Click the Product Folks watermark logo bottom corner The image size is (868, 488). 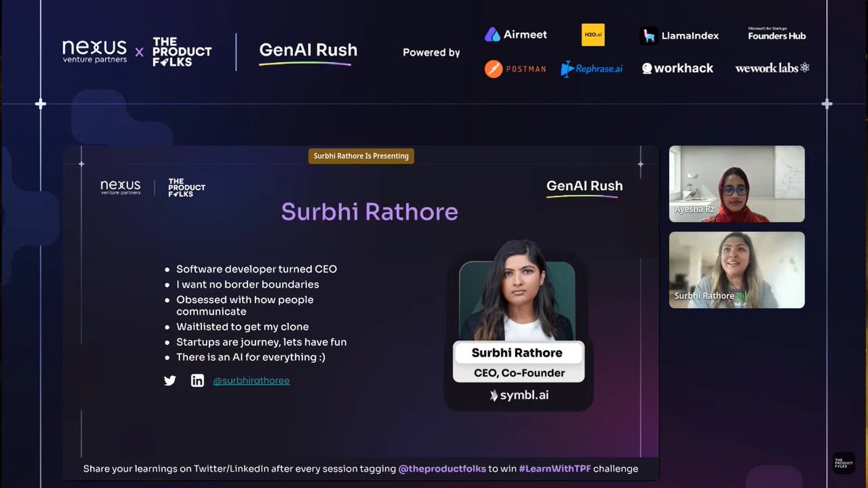(x=844, y=463)
